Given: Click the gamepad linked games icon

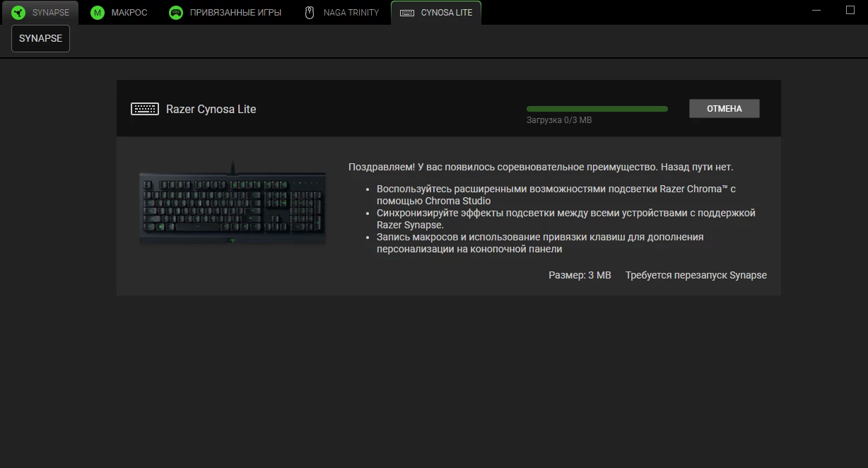Looking at the screenshot, I should point(176,13).
